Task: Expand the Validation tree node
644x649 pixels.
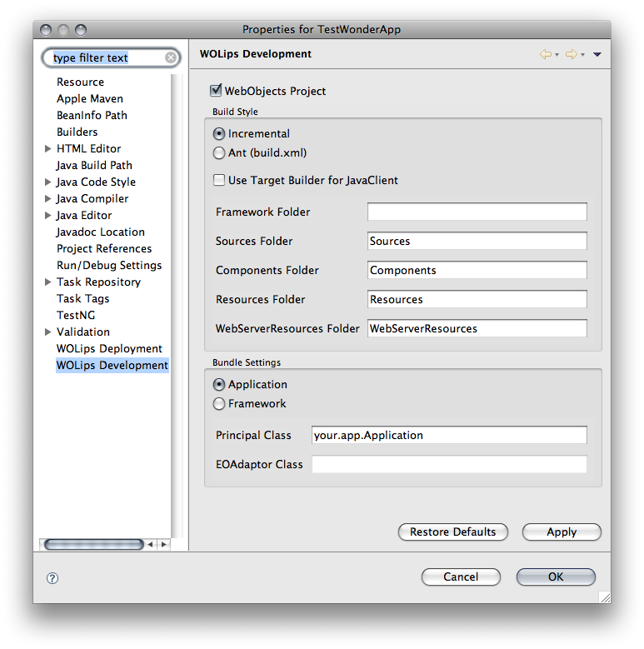Action: [x=48, y=332]
